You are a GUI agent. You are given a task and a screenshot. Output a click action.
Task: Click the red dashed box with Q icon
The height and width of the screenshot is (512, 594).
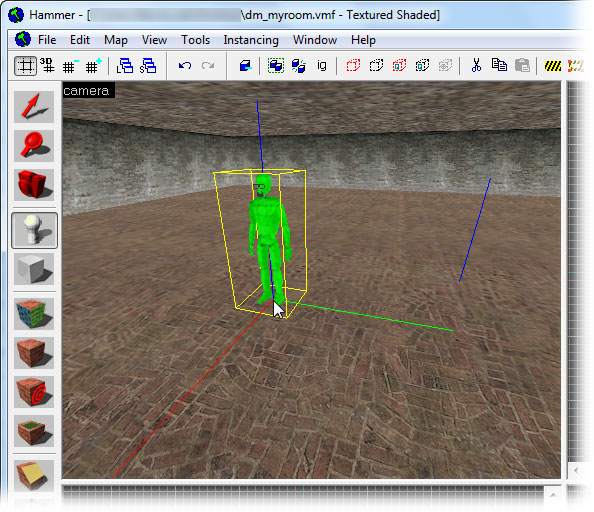click(399, 66)
